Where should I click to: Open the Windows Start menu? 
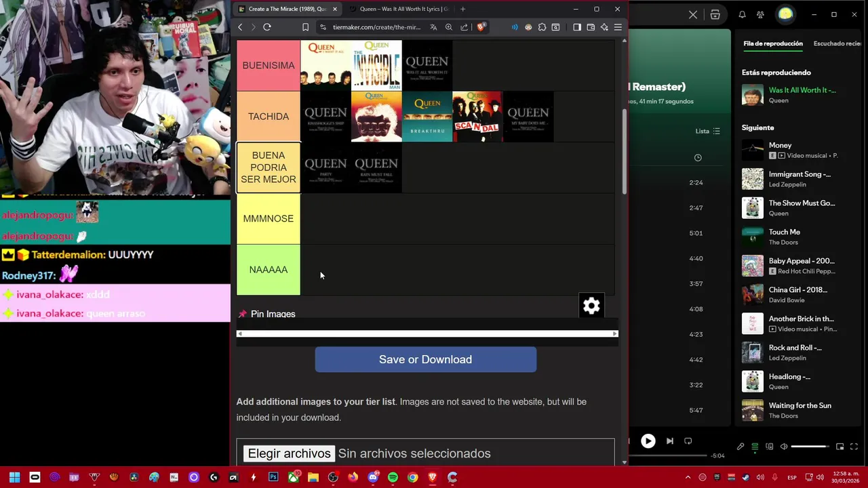pyautogui.click(x=14, y=477)
